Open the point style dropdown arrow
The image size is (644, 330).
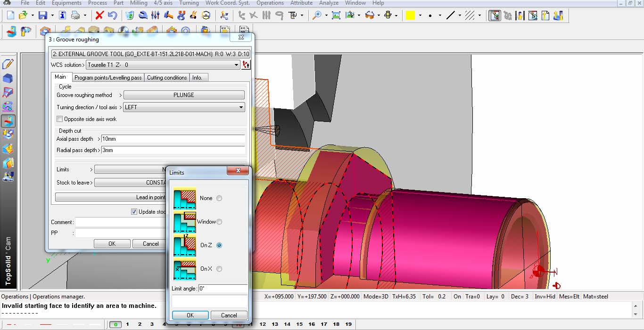[440, 16]
